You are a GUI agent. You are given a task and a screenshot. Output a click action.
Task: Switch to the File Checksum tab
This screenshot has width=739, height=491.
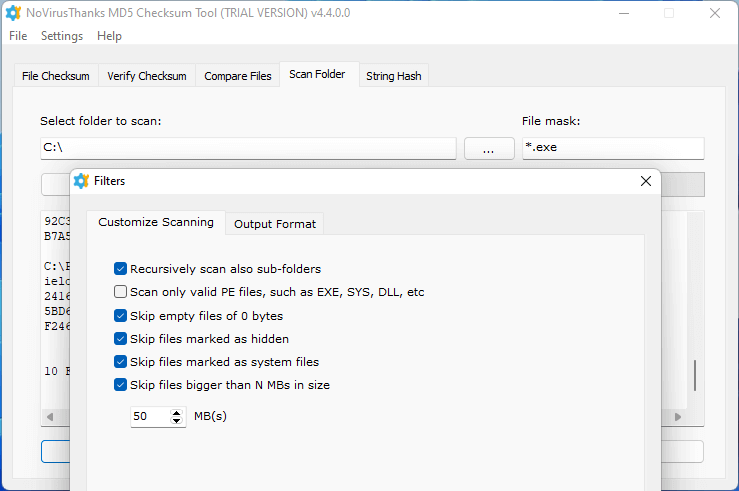pyautogui.click(x=56, y=76)
